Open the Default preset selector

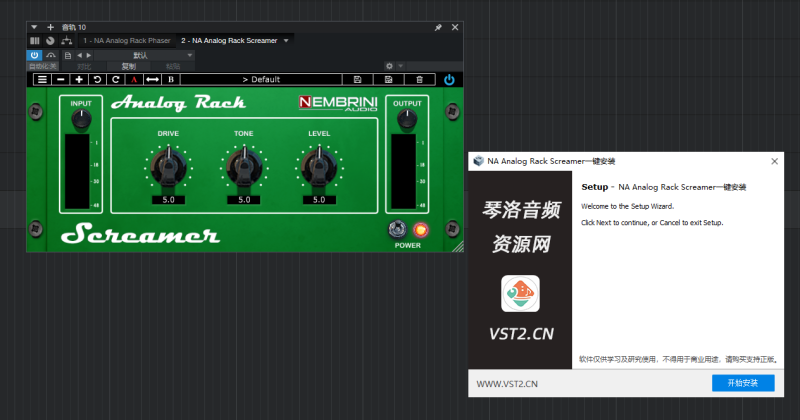pyautogui.click(x=261, y=80)
